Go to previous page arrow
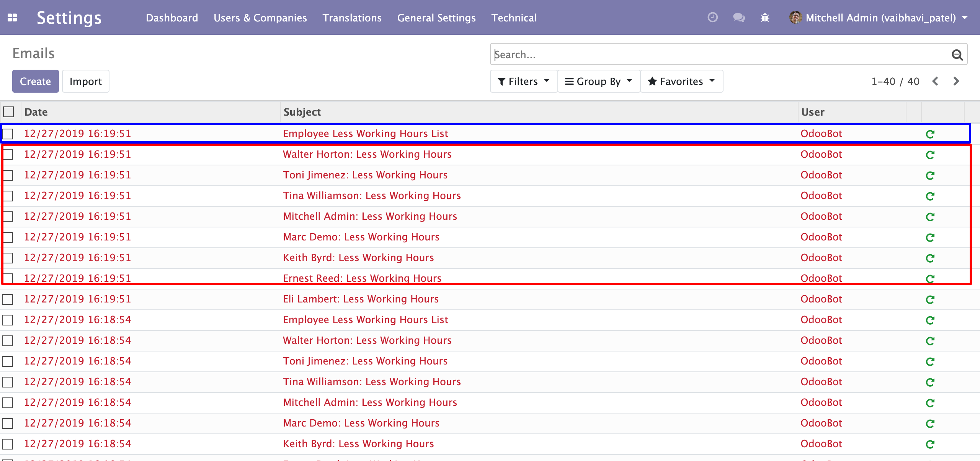The width and height of the screenshot is (980, 461). click(935, 81)
